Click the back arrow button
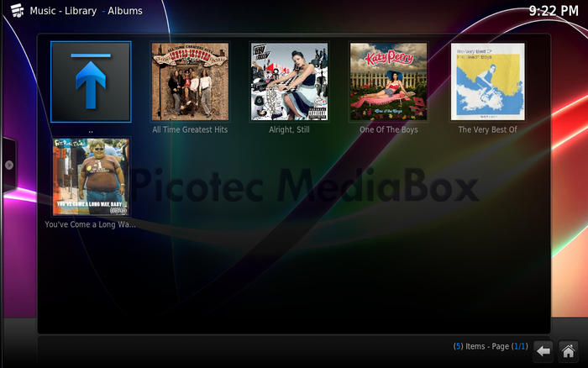 [543, 351]
